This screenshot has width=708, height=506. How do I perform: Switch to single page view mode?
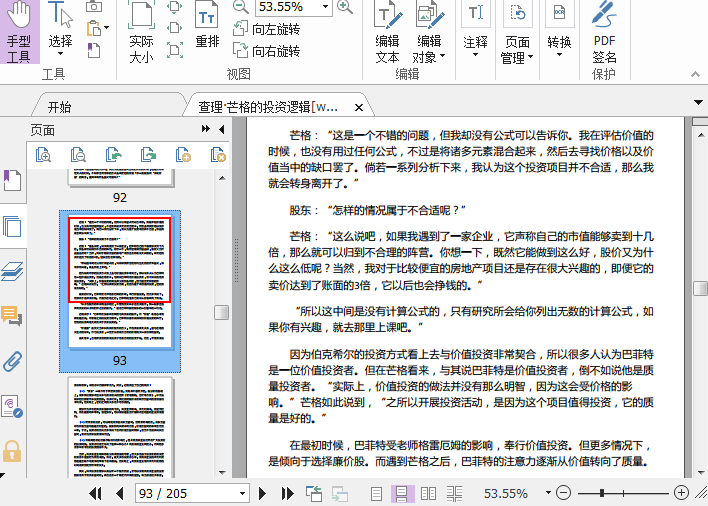pos(377,494)
